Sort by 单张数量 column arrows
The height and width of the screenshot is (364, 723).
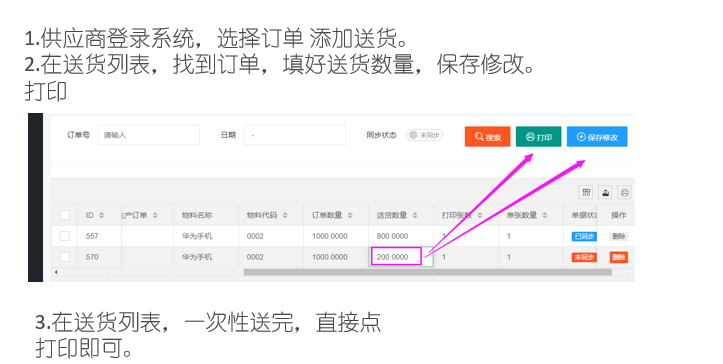tap(545, 215)
